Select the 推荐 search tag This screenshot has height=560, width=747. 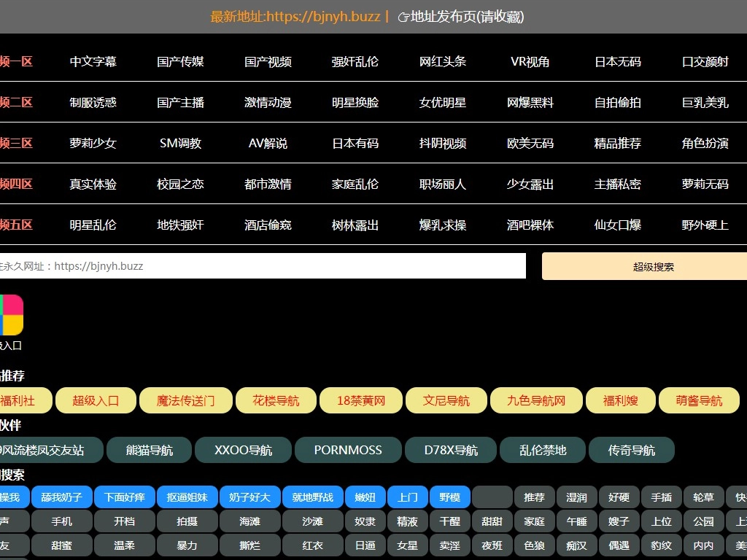[535, 497]
